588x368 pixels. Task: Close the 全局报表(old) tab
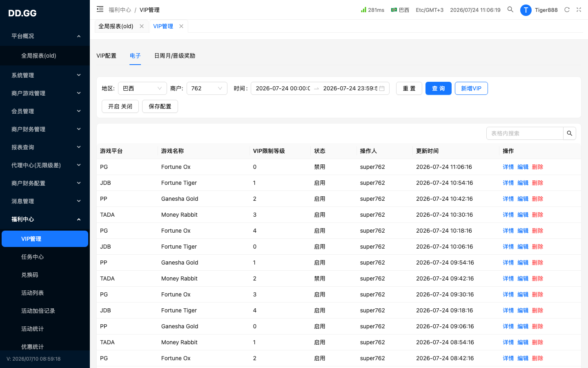142,26
